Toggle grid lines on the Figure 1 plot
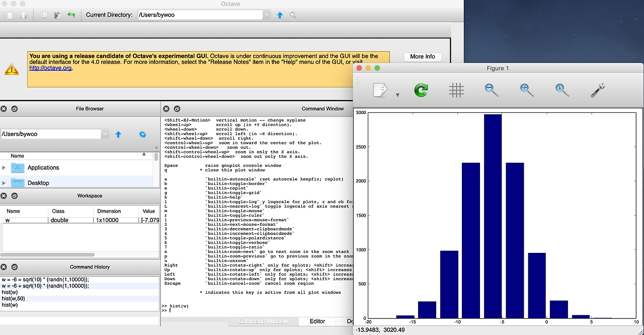 coord(456,90)
